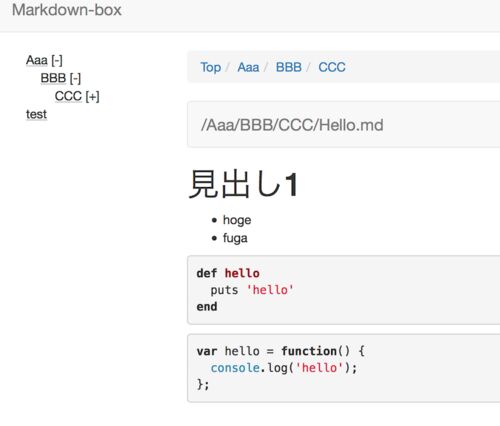Open the test item in sidebar

[36, 114]
